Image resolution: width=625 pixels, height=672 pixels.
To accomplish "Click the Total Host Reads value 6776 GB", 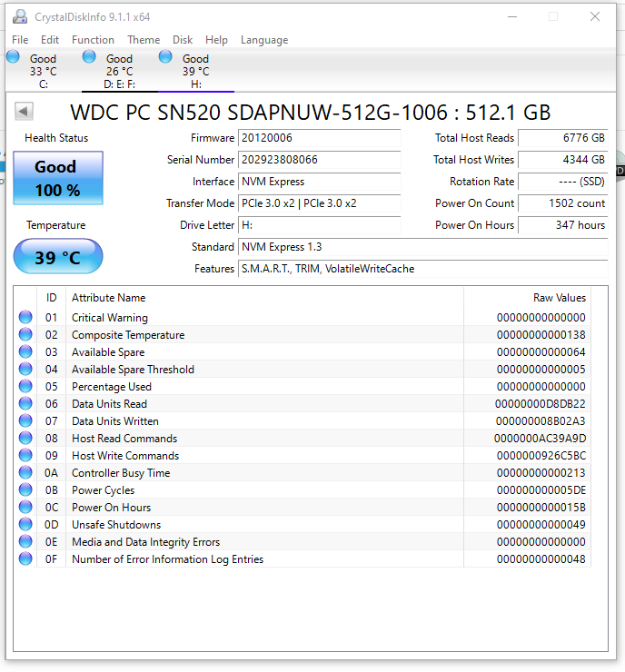I will click(563, 138).
